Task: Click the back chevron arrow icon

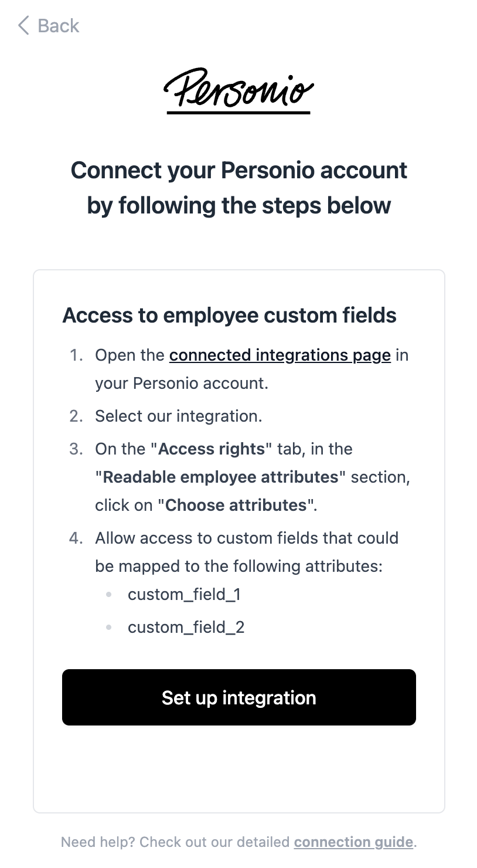Action: tap(23, 26)
